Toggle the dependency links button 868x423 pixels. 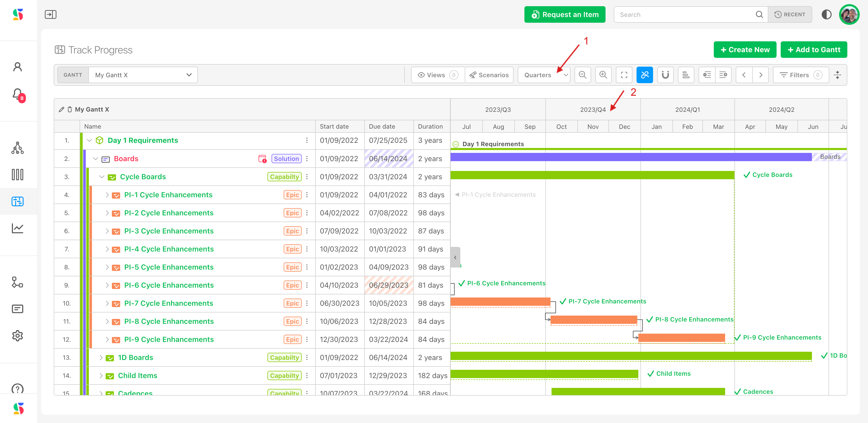click(x=644, y=75)
